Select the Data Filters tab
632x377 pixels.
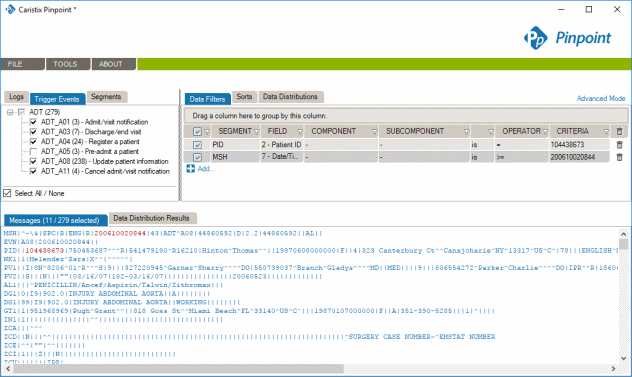[x=208, y=99]
